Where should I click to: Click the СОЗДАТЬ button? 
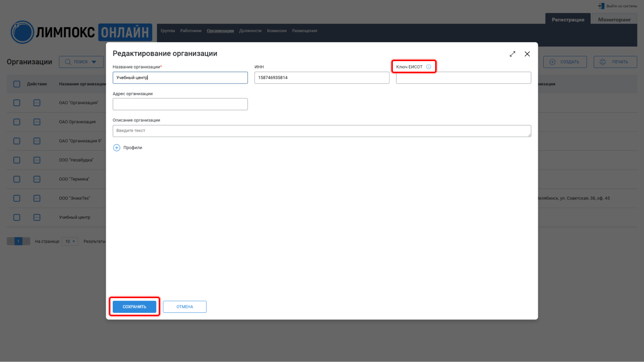[x=565, y=62]
